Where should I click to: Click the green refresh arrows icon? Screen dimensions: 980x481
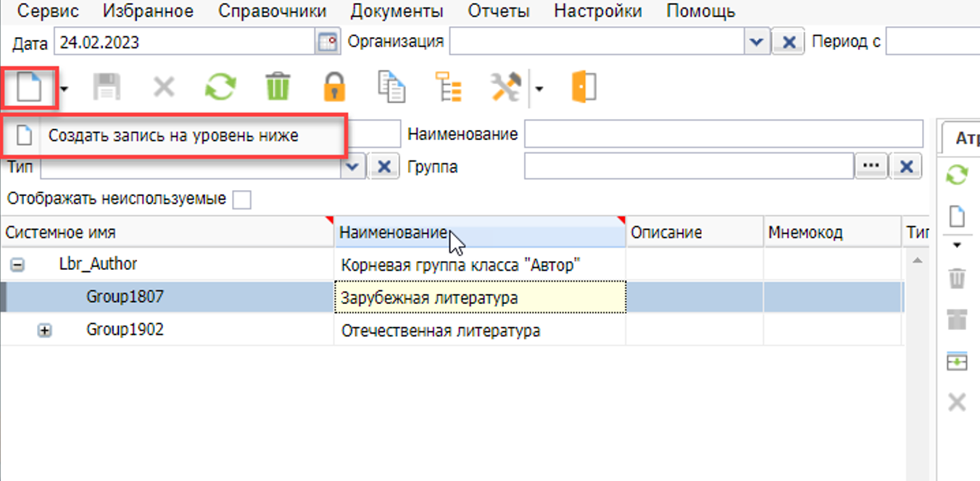220,88
